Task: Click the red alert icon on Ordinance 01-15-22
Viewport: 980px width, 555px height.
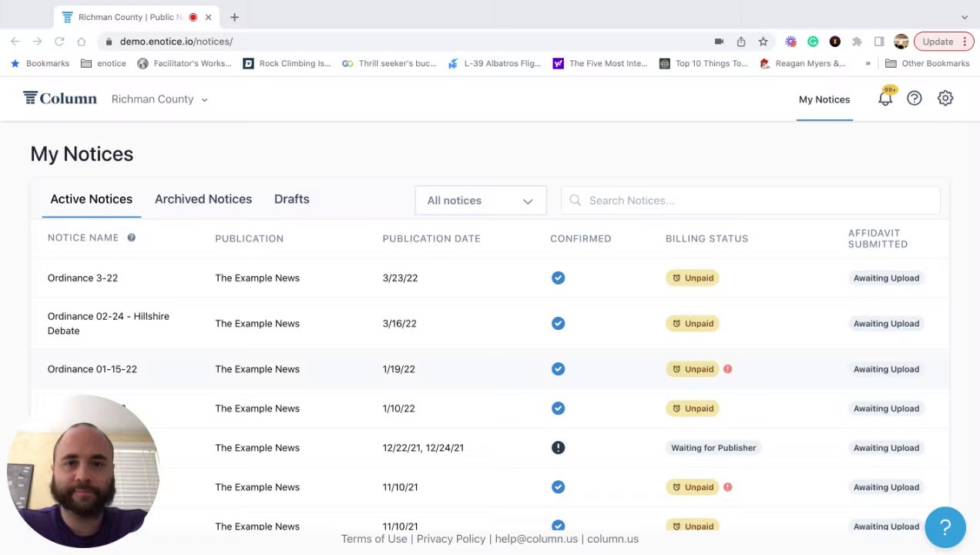Action: pos(727,369)
